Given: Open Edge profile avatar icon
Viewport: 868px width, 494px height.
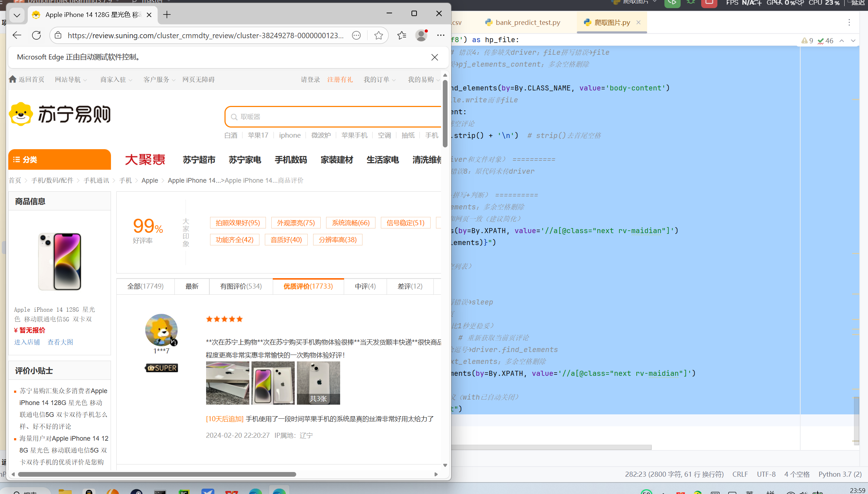Looking at the screenshot, I should pos(421,35).
